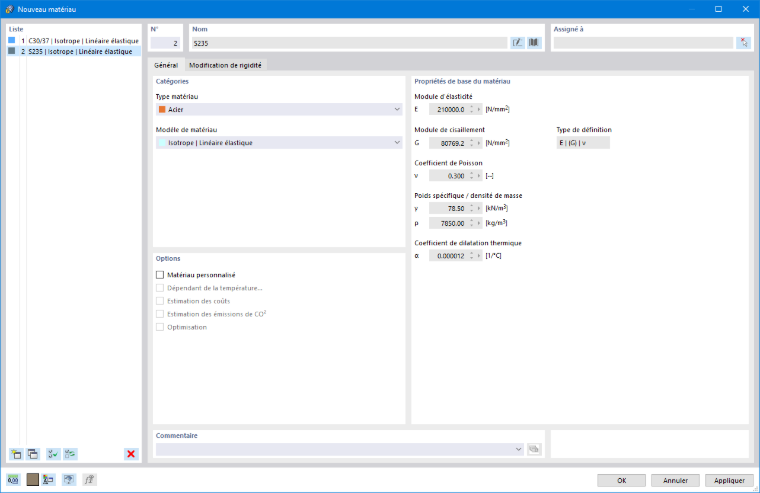Click the spinner arrows of ρ field
The image size is (760, 493).
[x=471, y=223]
